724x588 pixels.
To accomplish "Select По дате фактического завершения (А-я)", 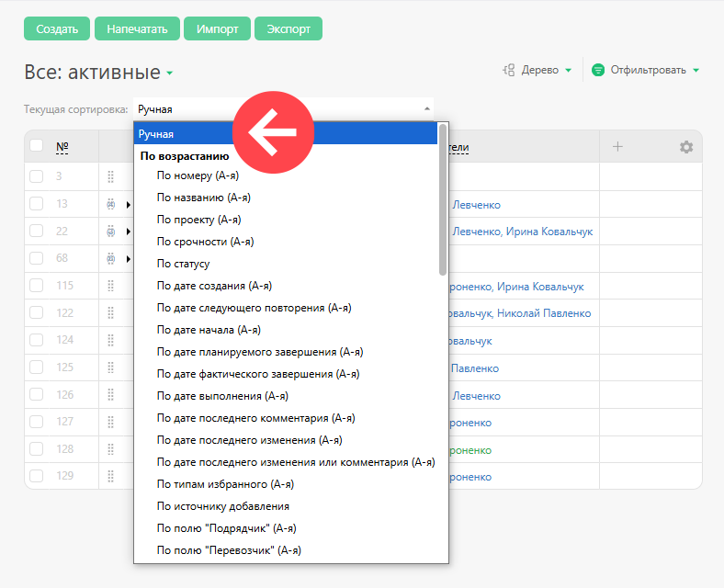I will coord(258,374).
